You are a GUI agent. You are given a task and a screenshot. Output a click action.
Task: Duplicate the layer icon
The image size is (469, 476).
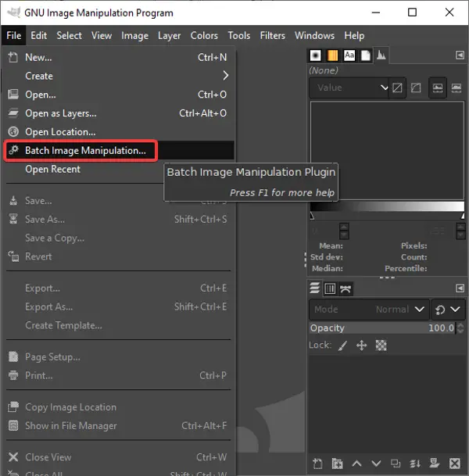click(x=396, y=463)
